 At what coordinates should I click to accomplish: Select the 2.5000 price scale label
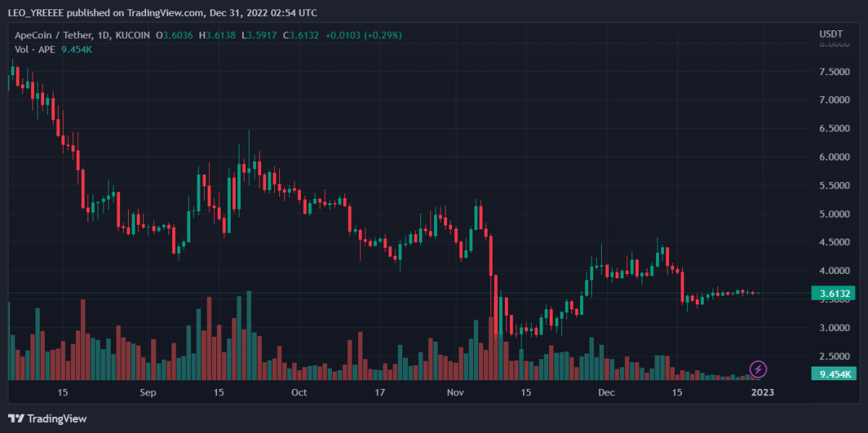point(833,356)
